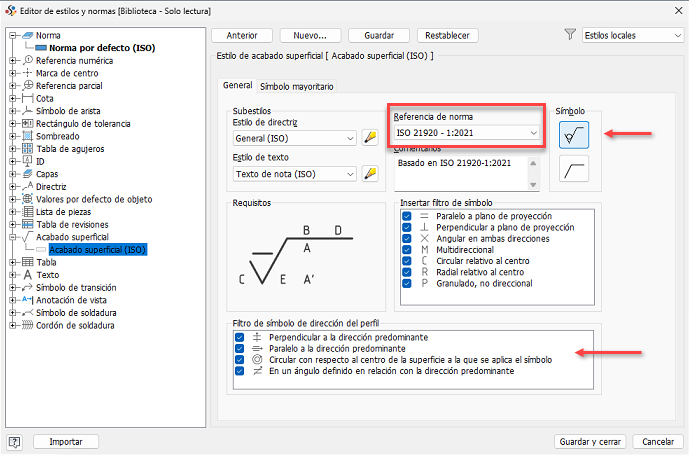Collapse the Acabado superficial tree node
Image resolution: width=689 pixels, height=455 pixels.
click(x=13, y=237)
